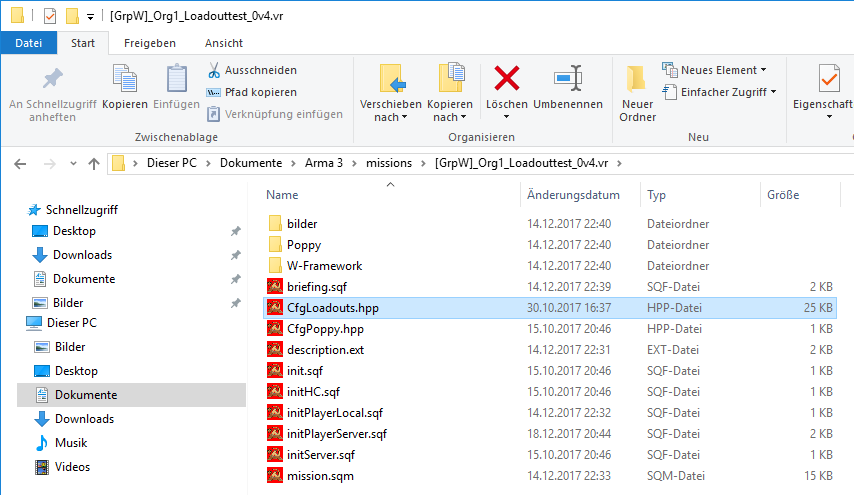Click the up arrow navigation button
854x495 pixels.
pyautogui.click(x=94, y=164)
